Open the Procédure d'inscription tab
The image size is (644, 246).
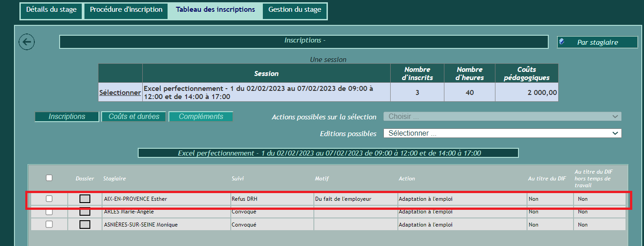coord(126,10)
